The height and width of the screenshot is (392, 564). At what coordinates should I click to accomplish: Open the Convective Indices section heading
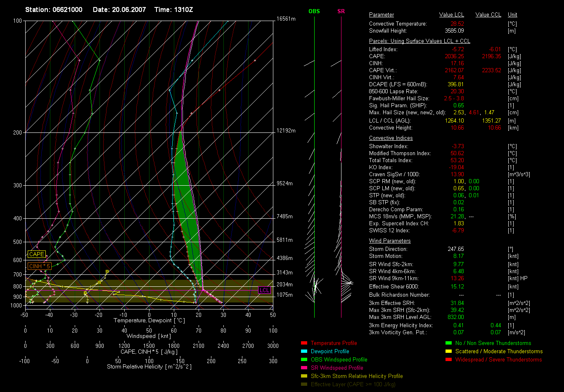(391, 138)
